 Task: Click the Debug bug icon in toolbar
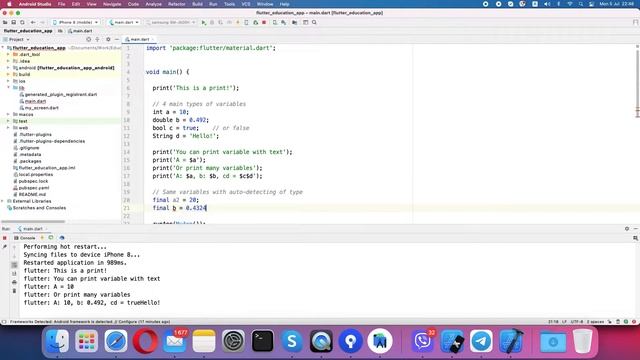[212, 22]
